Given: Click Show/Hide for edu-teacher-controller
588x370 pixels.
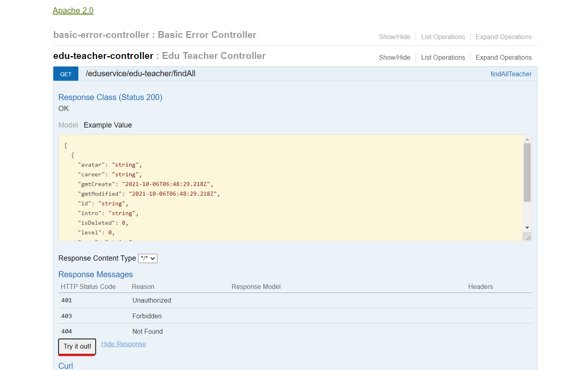Looking at the screenshot, I should [x=395, y=57].
